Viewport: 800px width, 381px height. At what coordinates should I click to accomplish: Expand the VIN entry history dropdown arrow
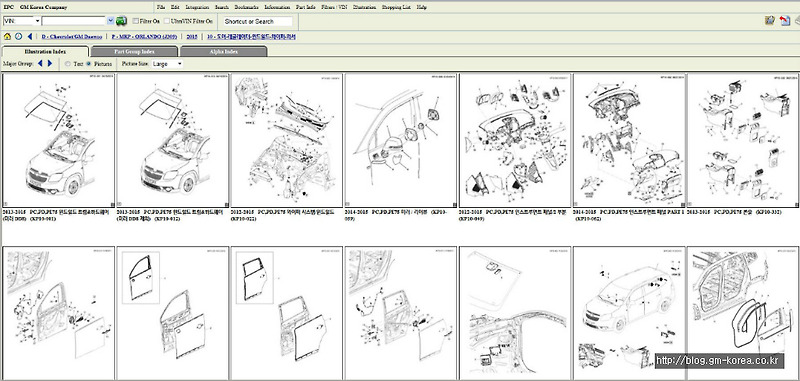point(111,21)
